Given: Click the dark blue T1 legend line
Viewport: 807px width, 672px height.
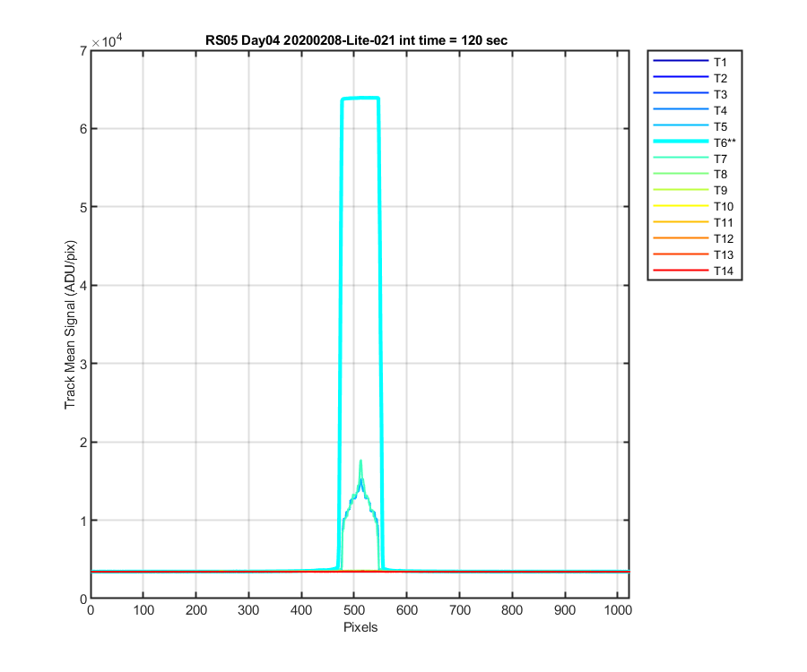Looking at the screenshot, I should pos(681,61).
